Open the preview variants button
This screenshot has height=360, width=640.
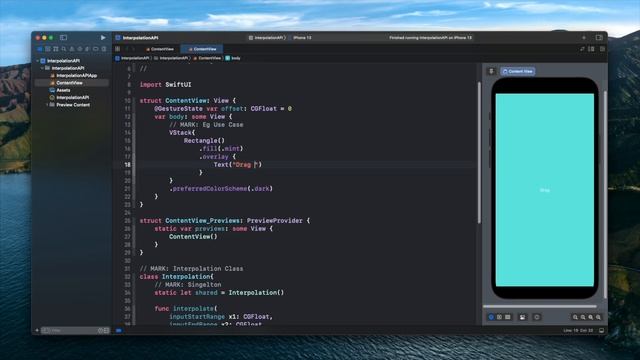(507, 317)
